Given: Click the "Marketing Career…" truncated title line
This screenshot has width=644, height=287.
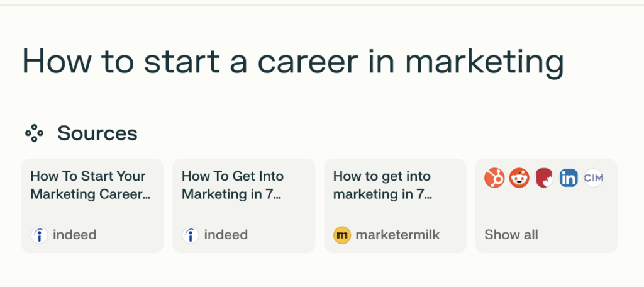Looking at the screenshot, I should click(91, 194).
